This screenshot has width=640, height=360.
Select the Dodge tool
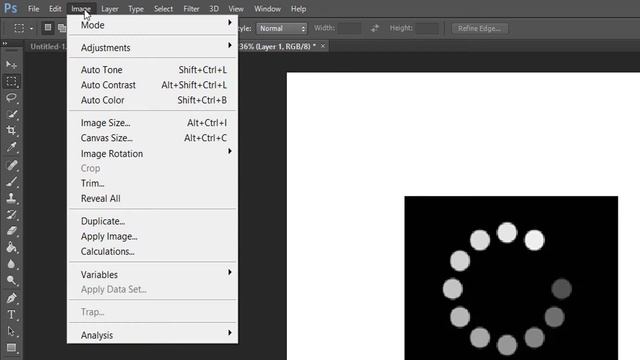click(x=11, y=280)
